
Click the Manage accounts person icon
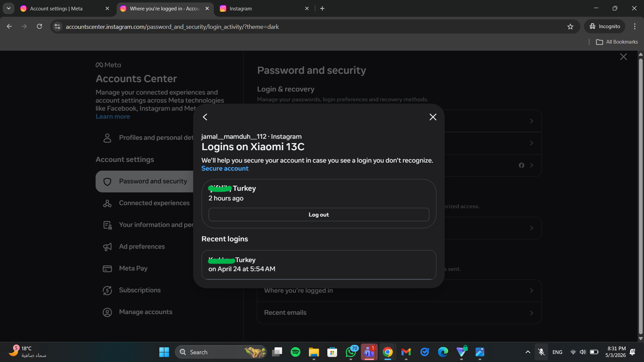[x=107, y=312]
